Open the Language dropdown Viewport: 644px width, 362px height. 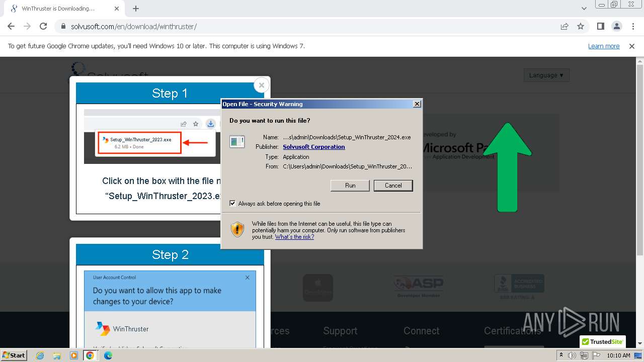point(546,75)
